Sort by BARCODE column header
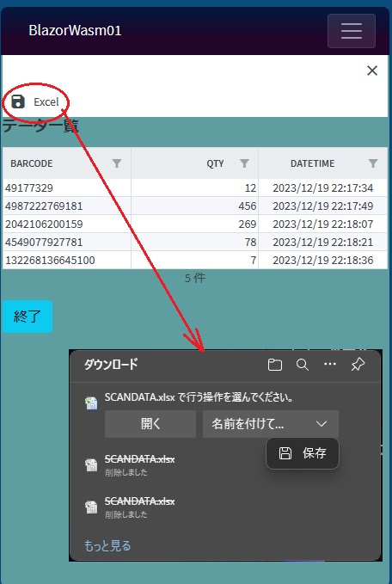 click(x=32, y=163)
